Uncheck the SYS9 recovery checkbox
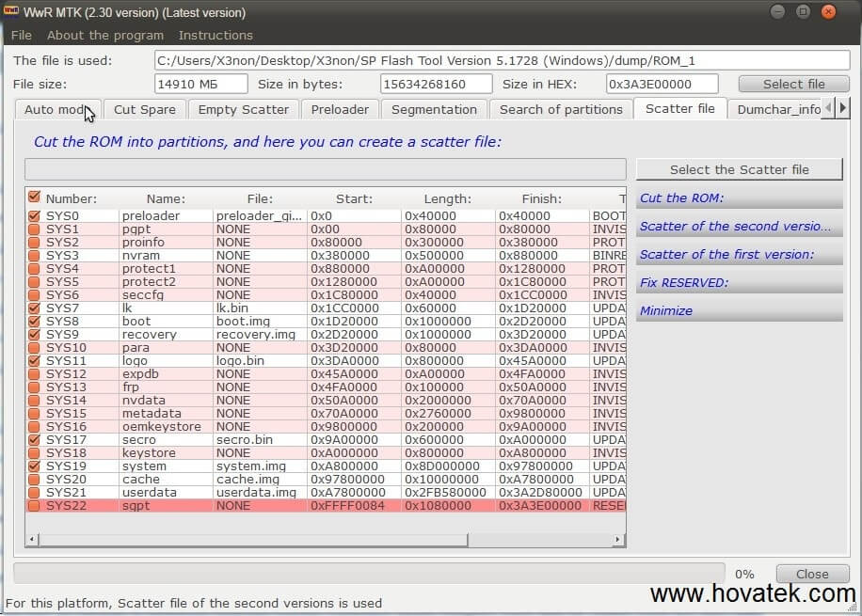The height and width of the screenshot is (616, 862). 34,335
